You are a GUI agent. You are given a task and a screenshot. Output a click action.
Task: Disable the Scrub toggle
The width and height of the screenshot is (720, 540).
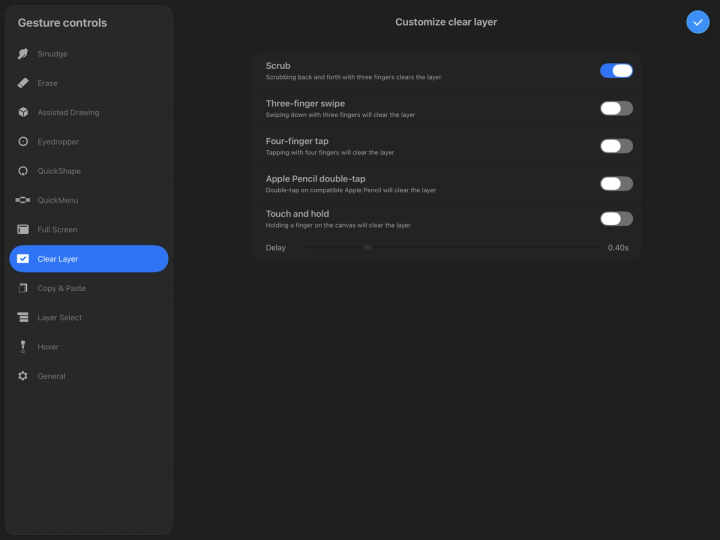[616, 71]
